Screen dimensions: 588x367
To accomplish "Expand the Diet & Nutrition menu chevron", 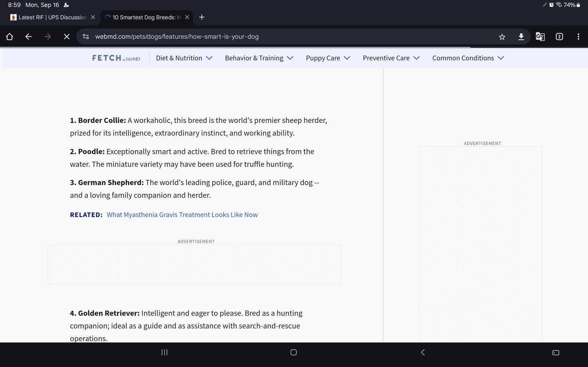I will pos(209,58).
